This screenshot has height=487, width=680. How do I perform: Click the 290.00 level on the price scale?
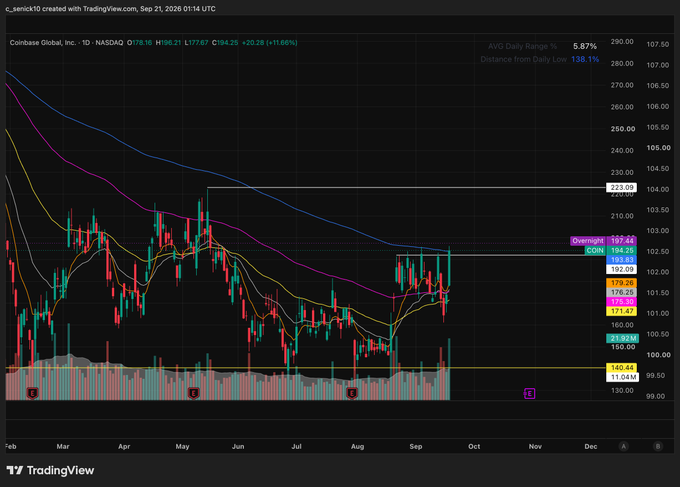tap(622, 42)
